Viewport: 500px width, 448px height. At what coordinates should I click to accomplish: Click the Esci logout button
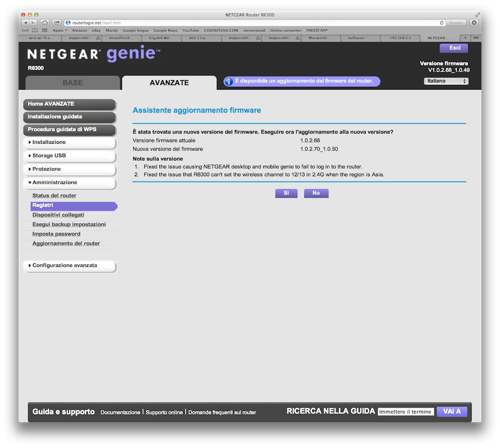coord(454,48)
